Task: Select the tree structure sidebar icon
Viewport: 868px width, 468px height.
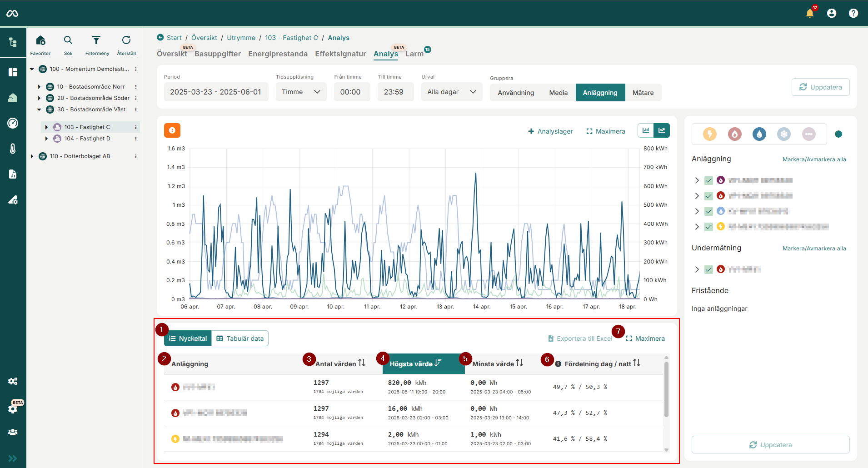Action: [13, 43]
